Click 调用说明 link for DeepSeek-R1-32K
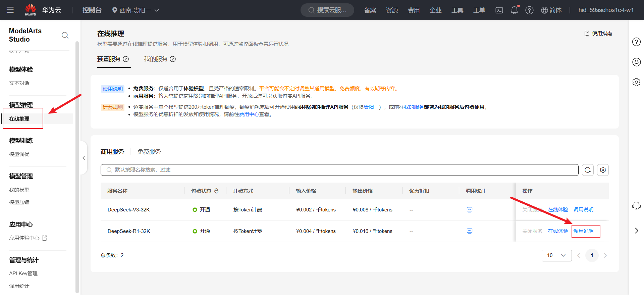644x295 pixels. pos(583,231)
